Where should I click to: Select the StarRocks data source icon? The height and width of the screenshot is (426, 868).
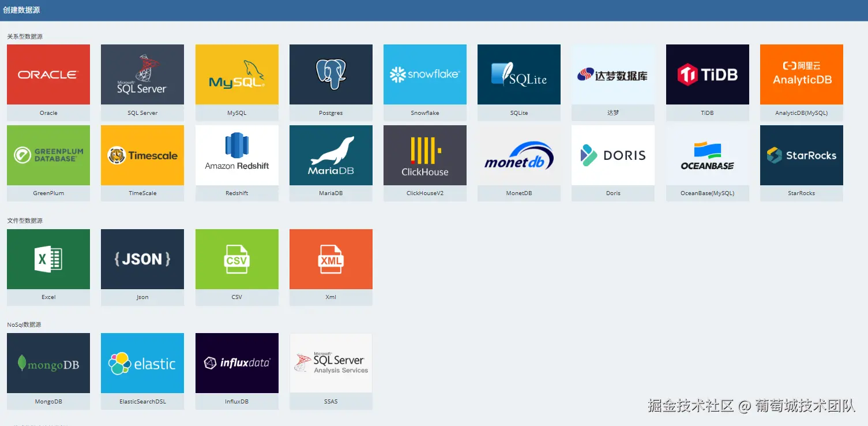pos(802,155)
